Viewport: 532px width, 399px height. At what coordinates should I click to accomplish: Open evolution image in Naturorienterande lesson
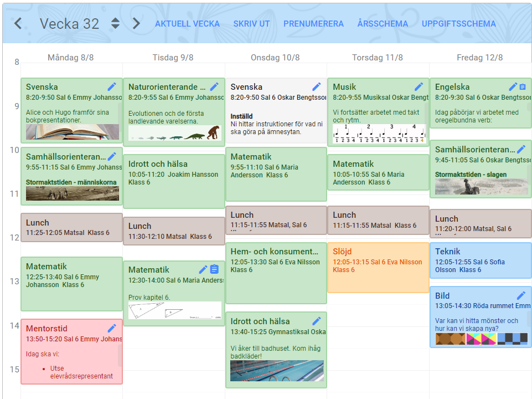175,133
